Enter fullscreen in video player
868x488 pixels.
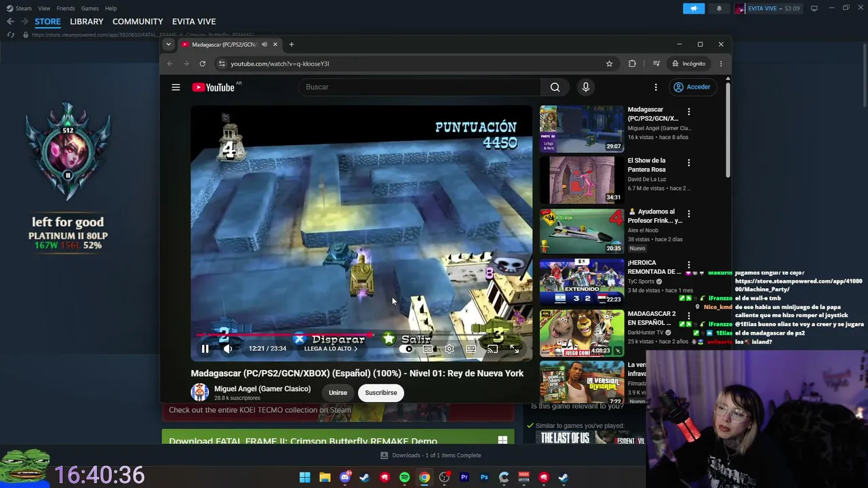click(x=515, y=349)
